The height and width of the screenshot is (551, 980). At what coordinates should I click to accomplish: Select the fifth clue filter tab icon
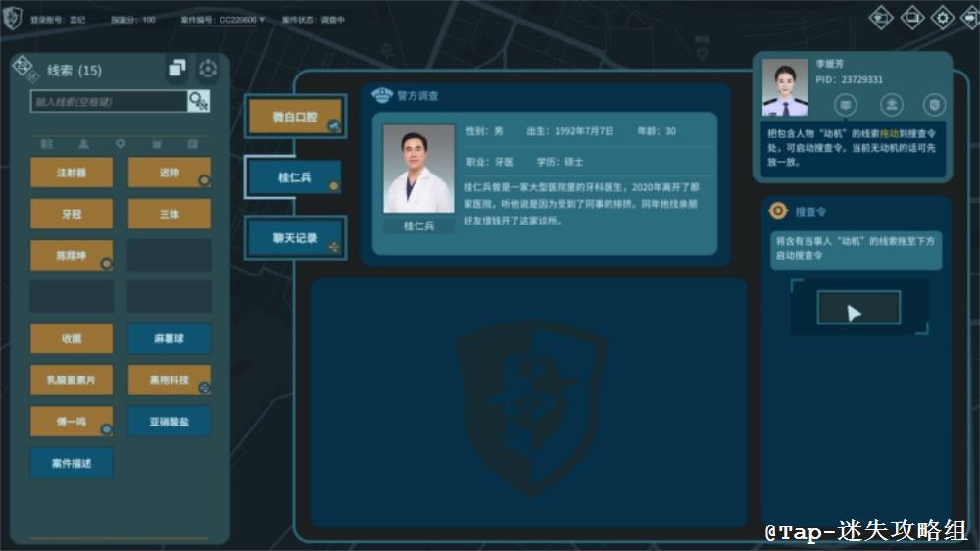click(193, 144)
